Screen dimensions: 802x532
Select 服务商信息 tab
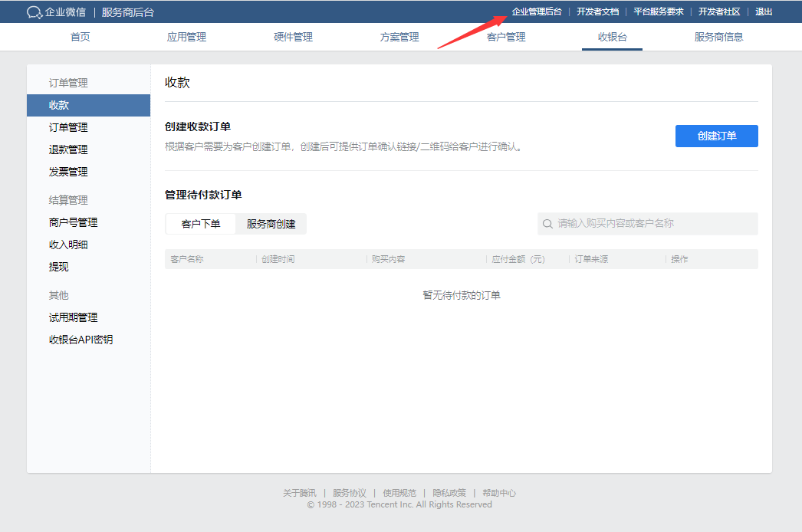pos(718,37)
